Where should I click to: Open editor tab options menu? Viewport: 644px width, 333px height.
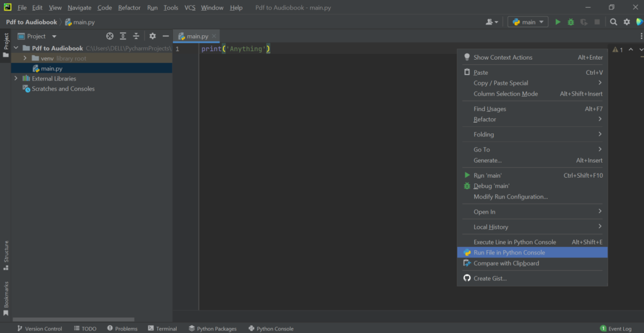[641, 36]
